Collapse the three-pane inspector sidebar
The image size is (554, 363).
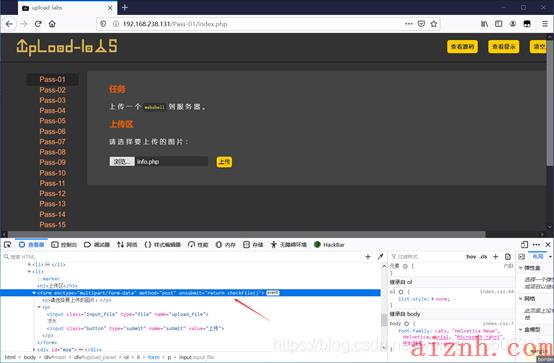(x=521, y=257)
